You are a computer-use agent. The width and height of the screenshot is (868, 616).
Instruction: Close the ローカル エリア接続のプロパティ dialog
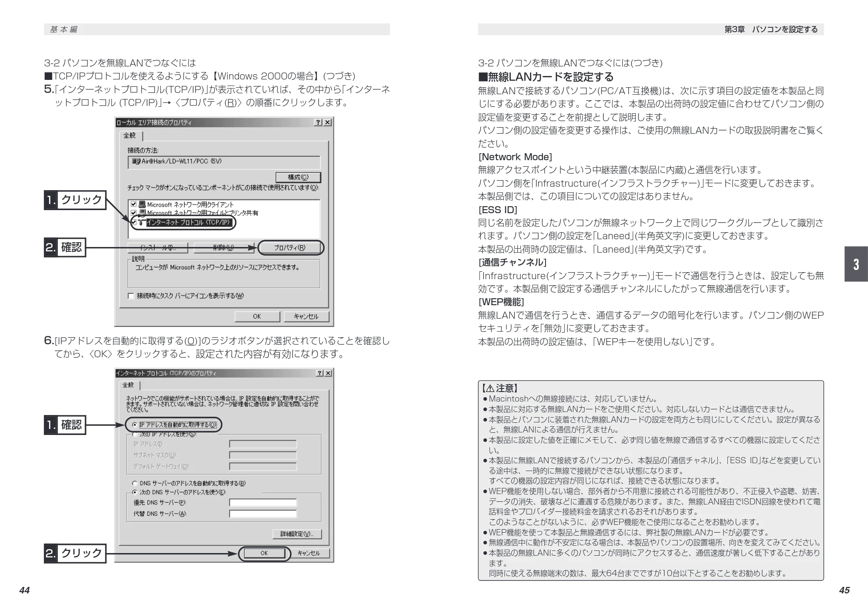[x=327, y=122]
